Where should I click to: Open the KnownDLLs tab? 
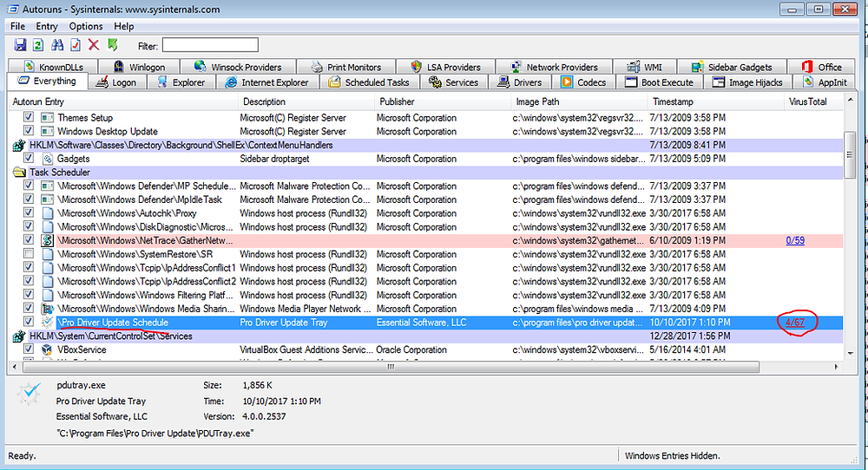pyautogui.click(x=53, y=67)
